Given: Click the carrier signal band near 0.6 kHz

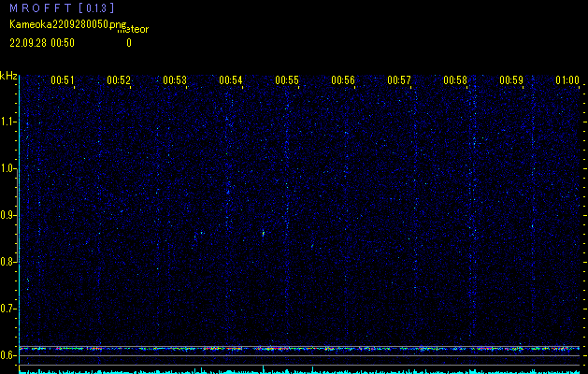Looking at the screenshot, I should tap(299, 349).
